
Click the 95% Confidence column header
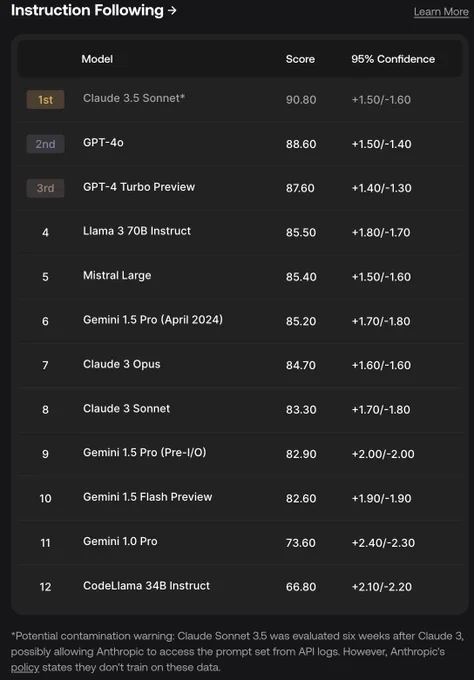click(x=393, y=59)
